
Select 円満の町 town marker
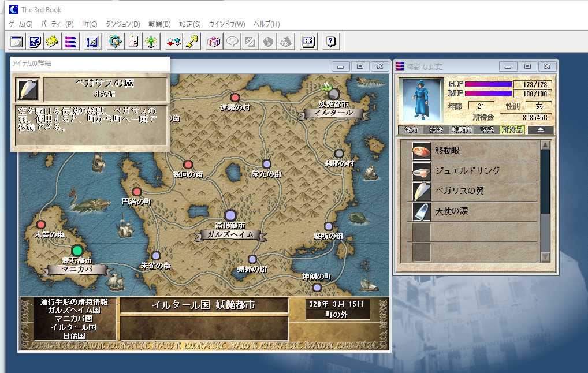click(136, 192)
